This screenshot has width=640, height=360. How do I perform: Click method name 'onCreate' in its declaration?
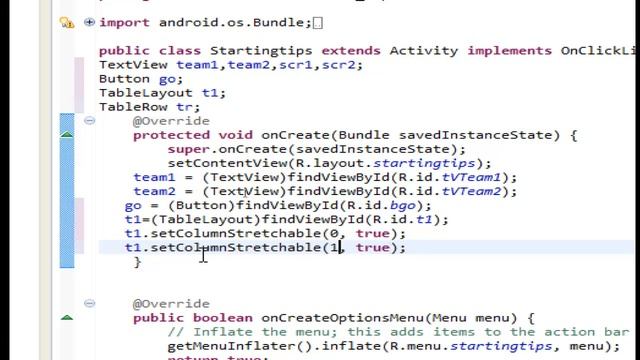coord(295,135)
